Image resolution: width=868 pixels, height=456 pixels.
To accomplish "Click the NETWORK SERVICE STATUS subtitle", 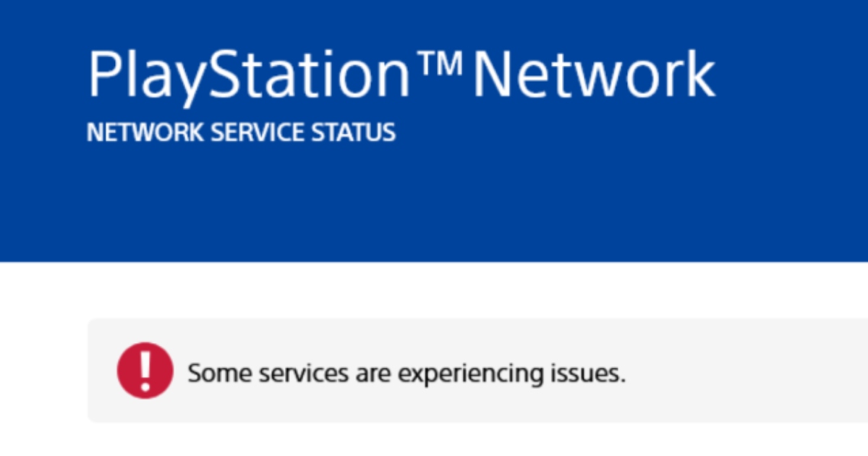I will [x=242, y=132].
